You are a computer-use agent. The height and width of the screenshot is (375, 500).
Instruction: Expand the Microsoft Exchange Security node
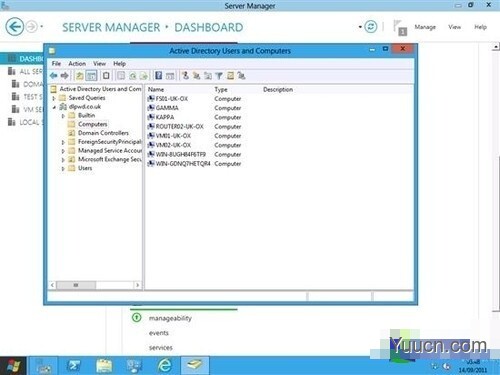coord(63,160)
